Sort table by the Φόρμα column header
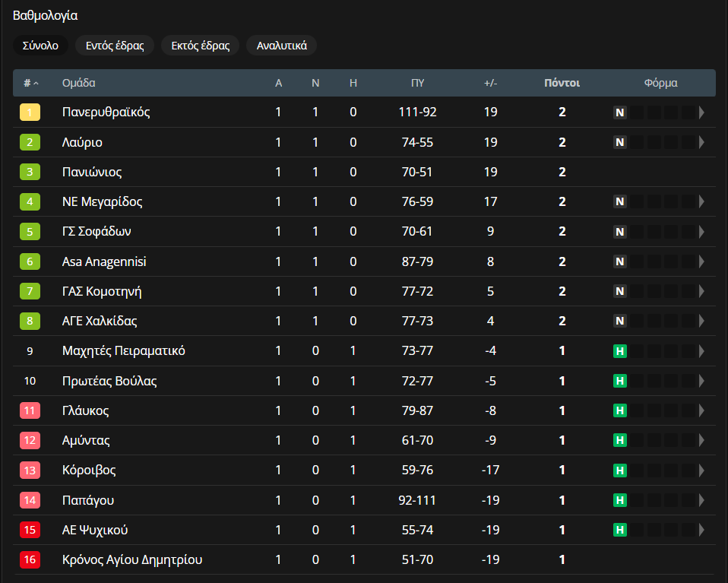This screenshot has width=728, height=583. coord(660,83)
